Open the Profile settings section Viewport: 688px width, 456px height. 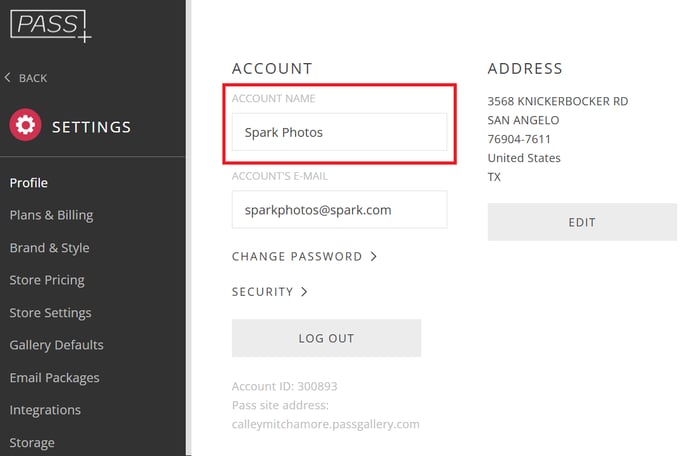pos(29,183)
